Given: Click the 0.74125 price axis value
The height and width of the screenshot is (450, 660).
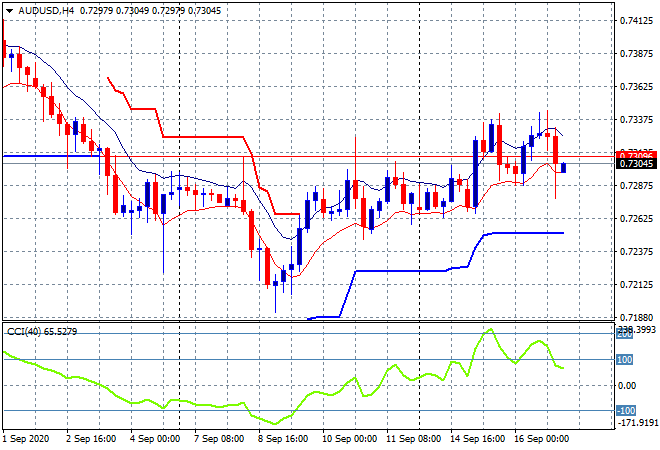Looking at the screenshot, I should 636,21.
